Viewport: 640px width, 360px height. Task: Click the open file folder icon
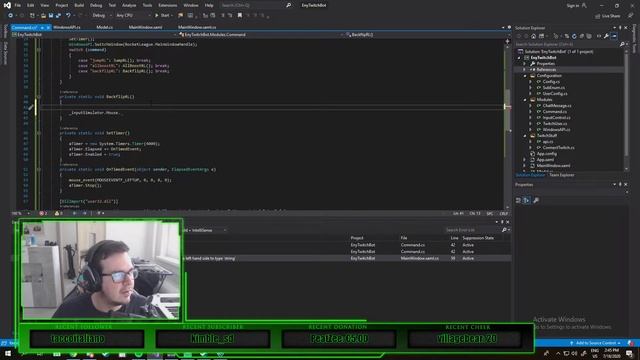click(x=43, y=16)
